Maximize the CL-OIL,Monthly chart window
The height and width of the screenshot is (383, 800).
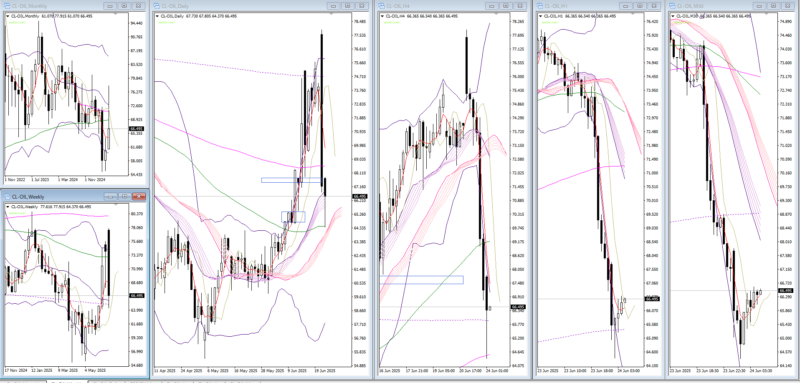(x=124, y=6)
